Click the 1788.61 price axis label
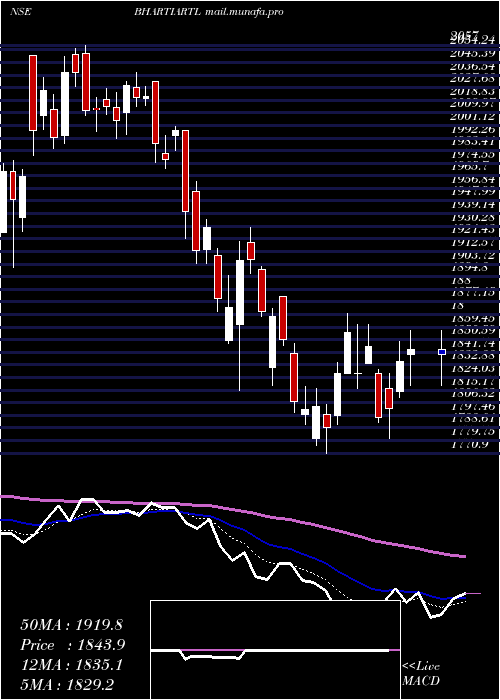Screen dimensions: 500x700 [x=473, y=419]
